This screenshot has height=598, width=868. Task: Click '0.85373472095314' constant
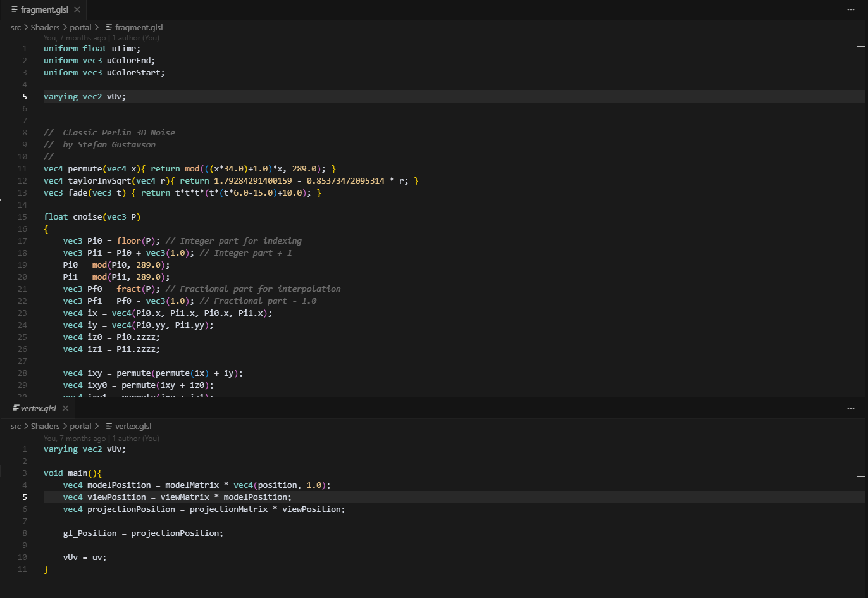pos(345,181)
